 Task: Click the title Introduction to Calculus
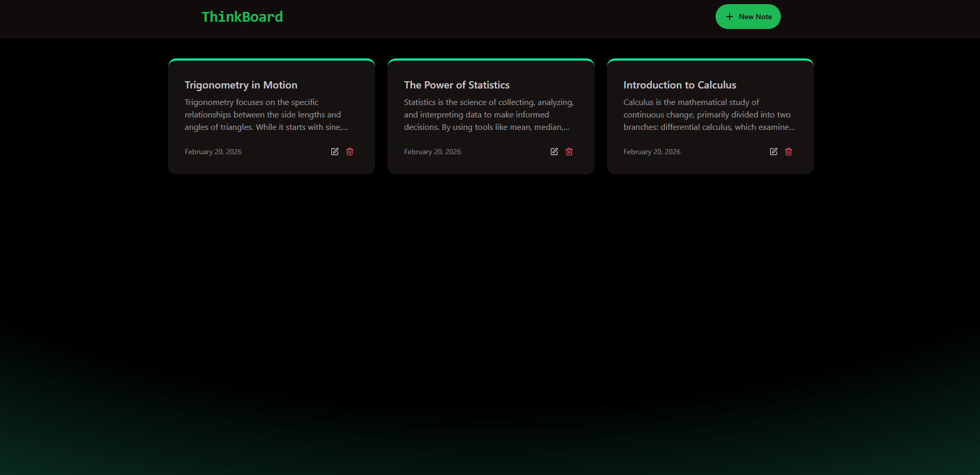tap(680, 85)
